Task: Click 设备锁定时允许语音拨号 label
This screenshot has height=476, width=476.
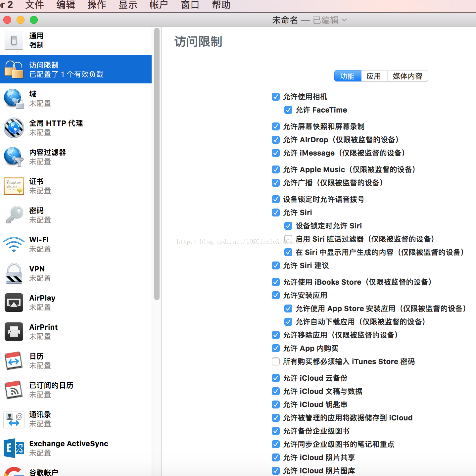Action: pos(324,199)
